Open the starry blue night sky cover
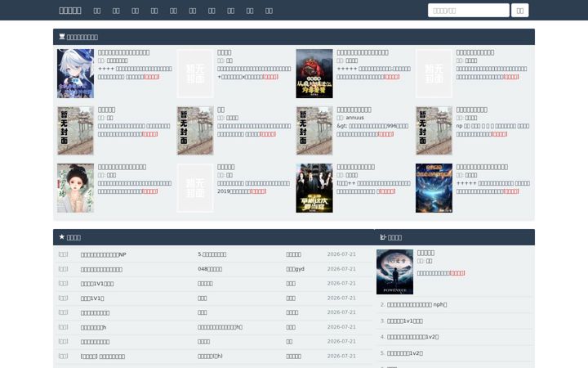Image resolution: width=588 pixels, height=368 pixels. pos(434,188)
